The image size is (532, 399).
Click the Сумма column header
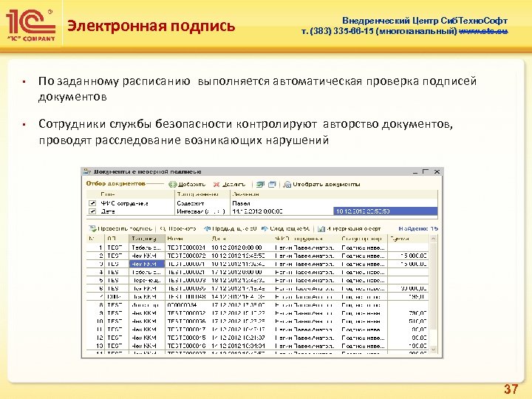point(408,239)
